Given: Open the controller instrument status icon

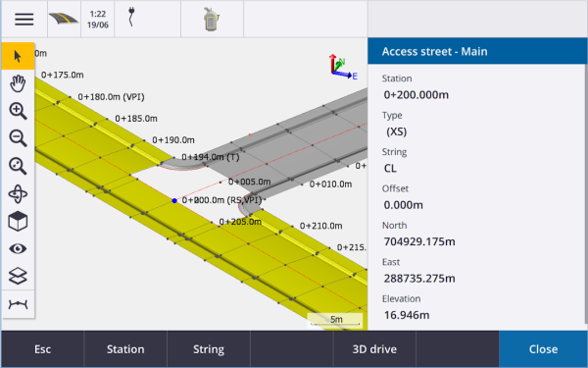Looking at the screenshot, I should (212, 20).
